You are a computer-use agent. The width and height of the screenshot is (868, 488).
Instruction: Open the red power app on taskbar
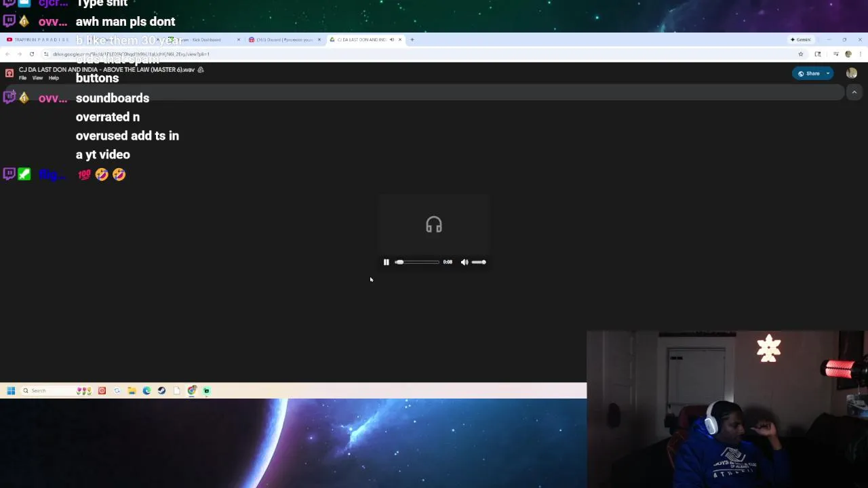click(x=102, y=390)
